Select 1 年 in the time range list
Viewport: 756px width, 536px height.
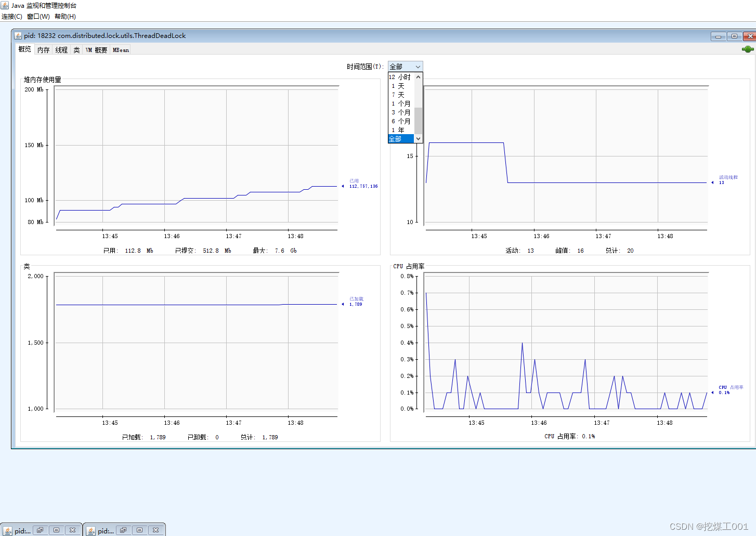click(x=401, y=130)
